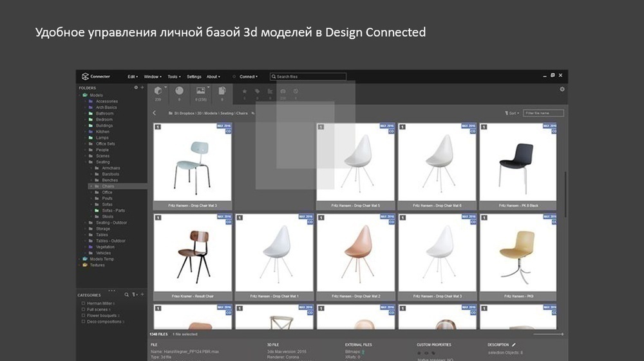Click the Bitmaps count link
This screenshot has width=644, height=361.
point(363,352)
